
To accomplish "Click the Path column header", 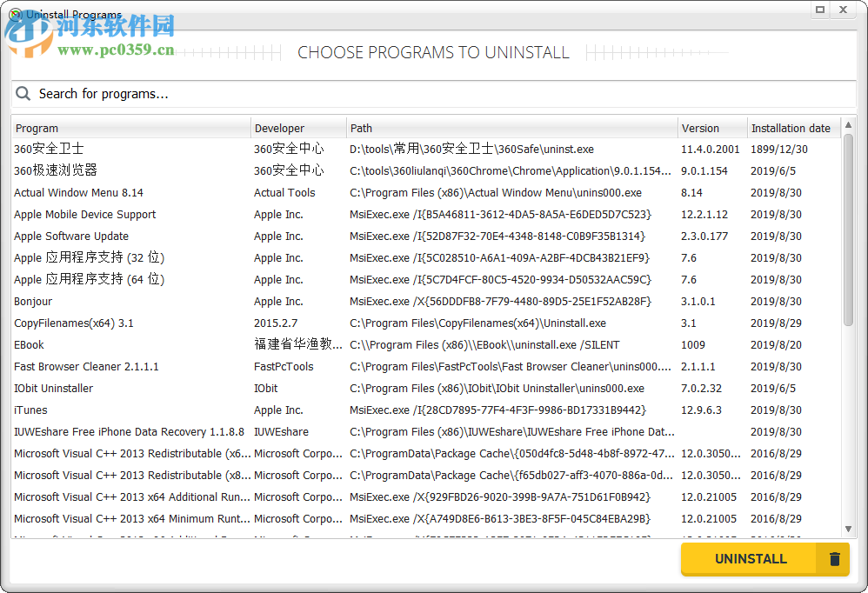I will [x=511, y=128].
